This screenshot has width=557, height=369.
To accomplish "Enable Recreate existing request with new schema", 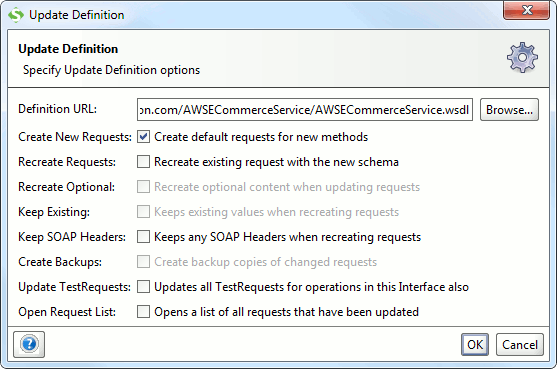I will (144, 162).
